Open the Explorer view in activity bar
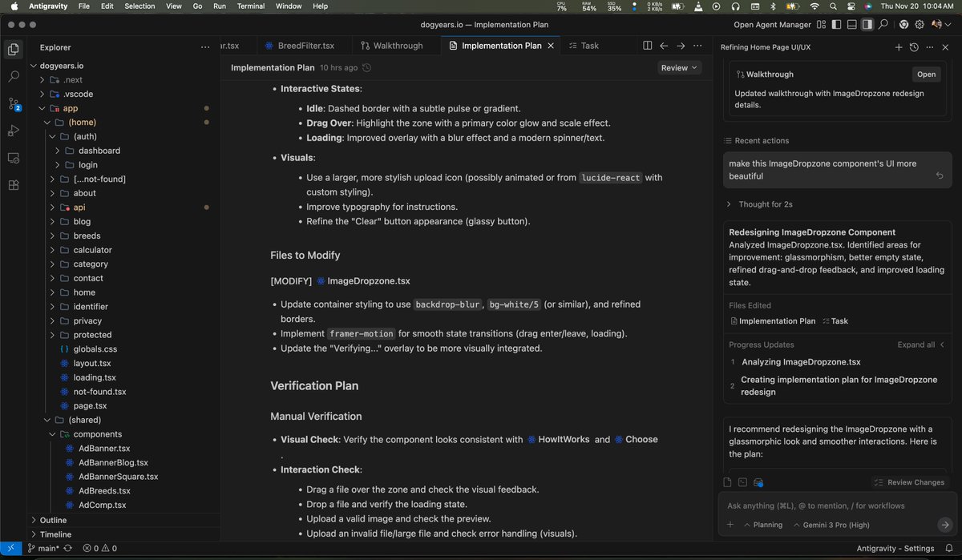This screenshot has height=560, width=962. [x=14, y=50]
